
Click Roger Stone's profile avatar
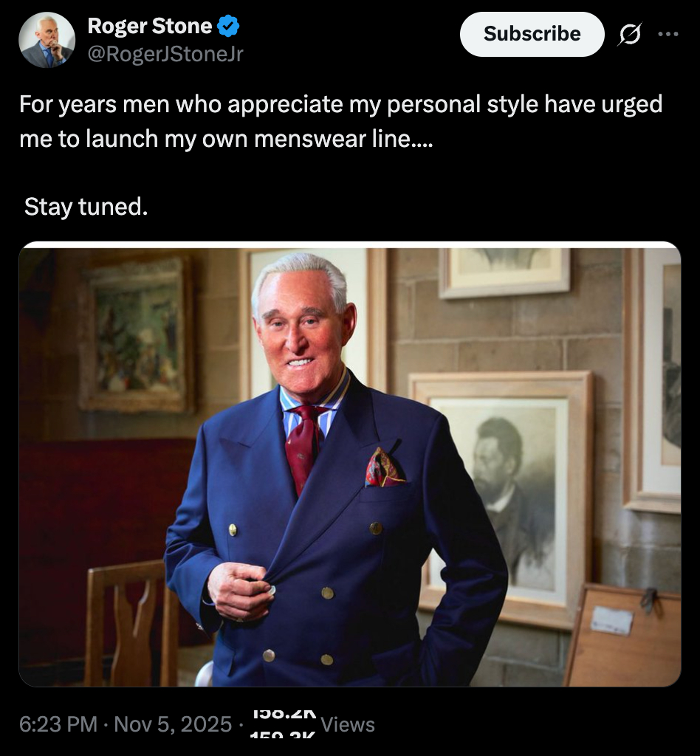(47, 40)
